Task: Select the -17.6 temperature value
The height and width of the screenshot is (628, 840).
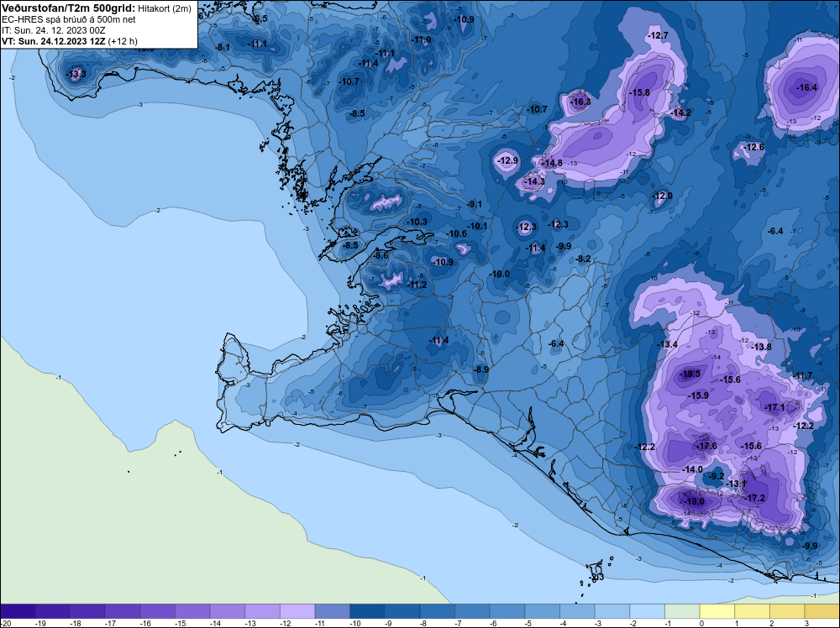Action: click(x=706, y=446)
